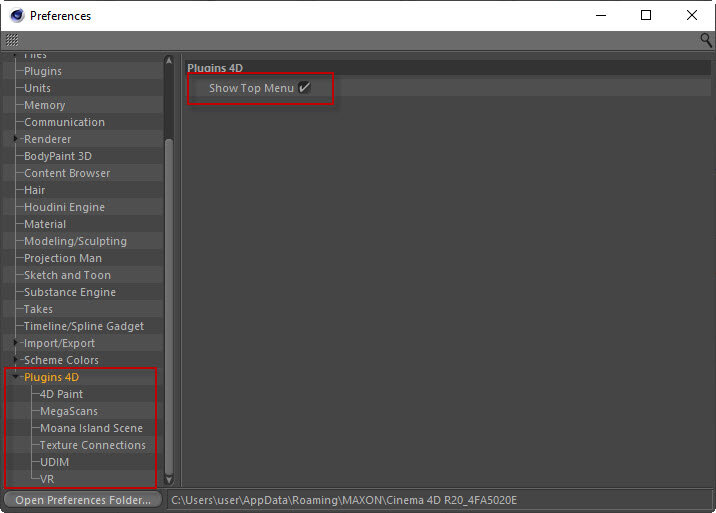Select the Content Browser entry
This screenshot has height=513, width=716.
pos(67,173)
